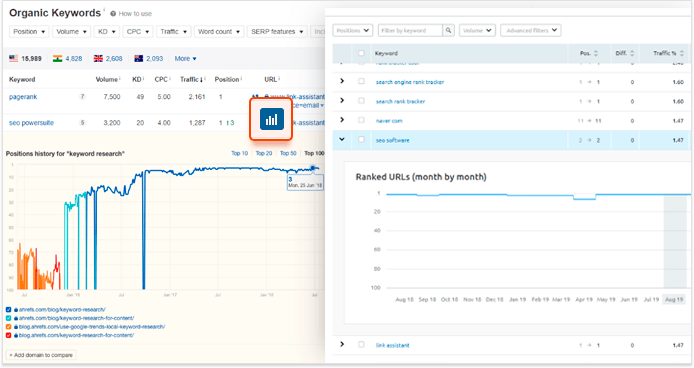
Task: Toggle use-google-trends-local-keyword-research legend checkbox
Action: (x=8, y=327)
